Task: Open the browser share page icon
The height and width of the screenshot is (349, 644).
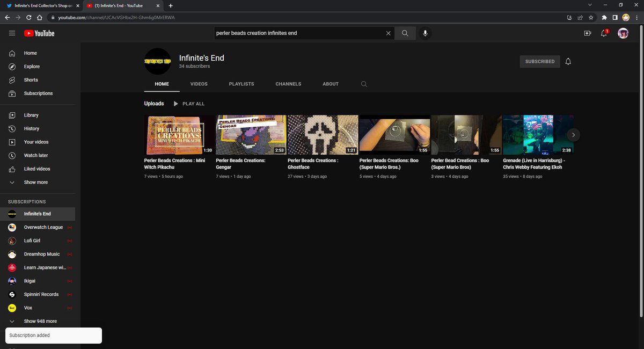Action: pyautogui.click(x=580, y=17)
